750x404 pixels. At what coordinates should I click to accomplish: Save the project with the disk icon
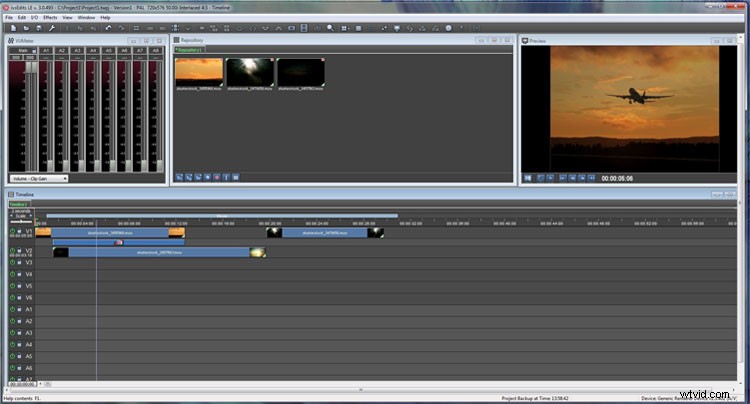pos(39,28)
